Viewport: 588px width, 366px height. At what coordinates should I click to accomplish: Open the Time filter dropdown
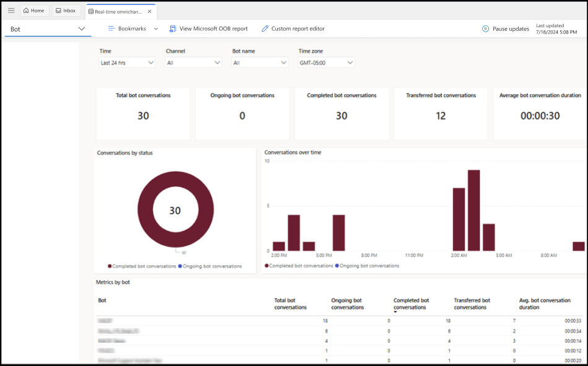127,63
